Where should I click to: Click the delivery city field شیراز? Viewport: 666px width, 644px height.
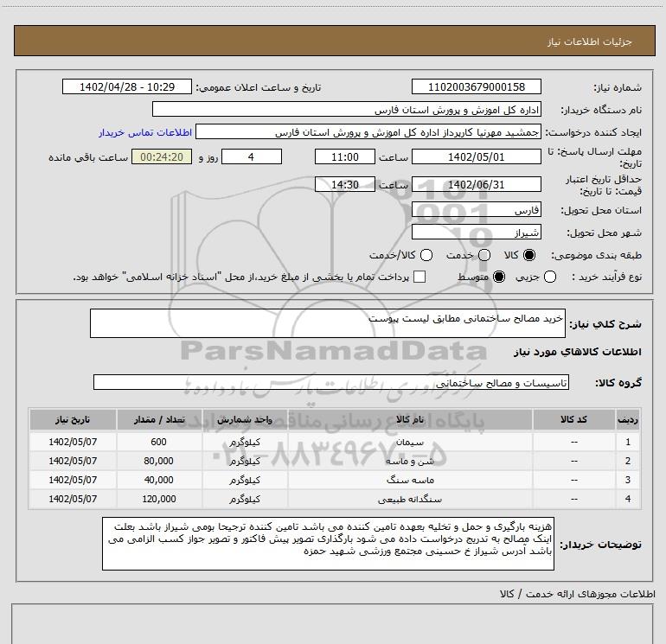(476, 233)
